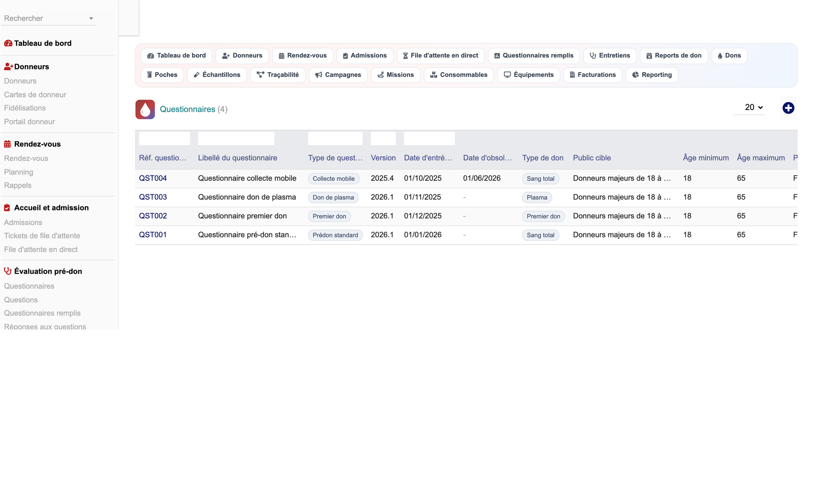Open questionnaire QST003 link
Image resolution: width=815 pixels, height=504 pixels.
coord(153,197)
